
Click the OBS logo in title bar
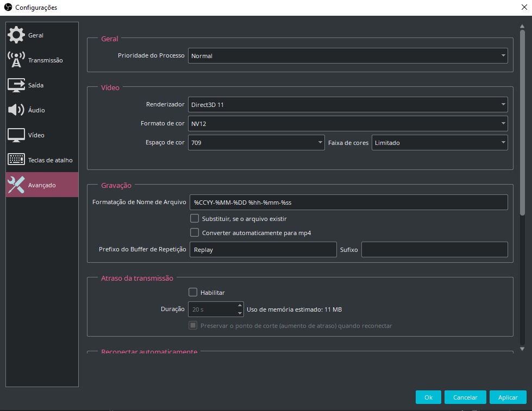pyautogui.click(x=8, y=8)
